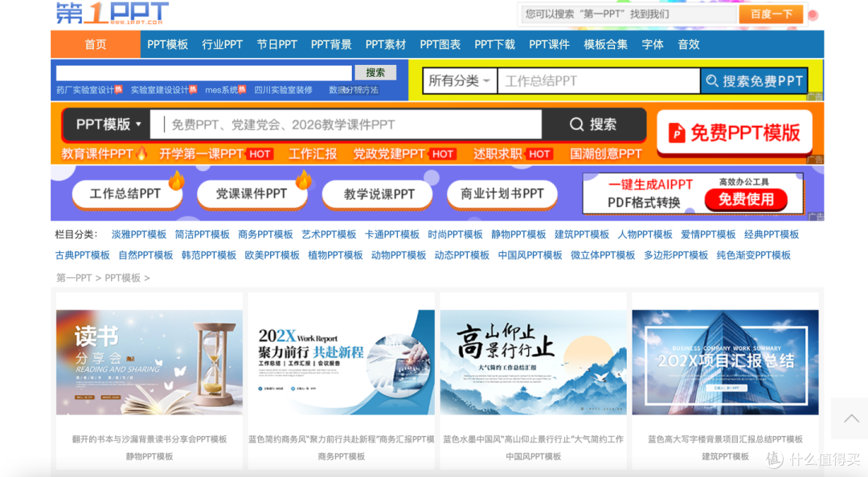
Task: Click the 免费PPT模版 banner button
Action: coord(734,132)
